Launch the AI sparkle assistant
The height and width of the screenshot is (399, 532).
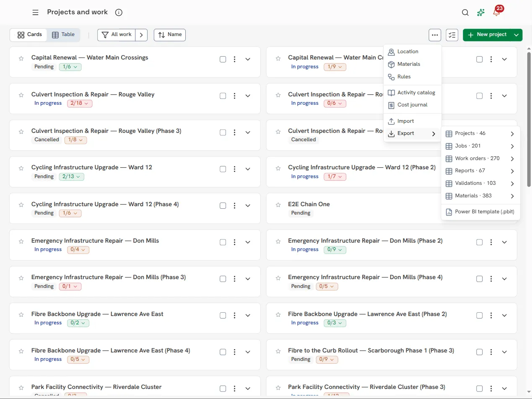[481, 13]
